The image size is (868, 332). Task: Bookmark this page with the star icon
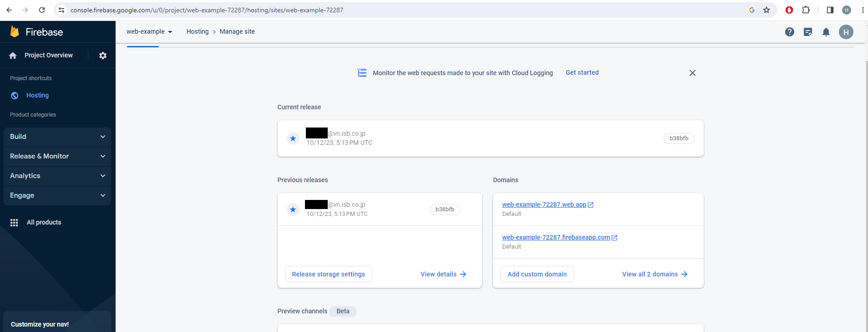(766, 10)
